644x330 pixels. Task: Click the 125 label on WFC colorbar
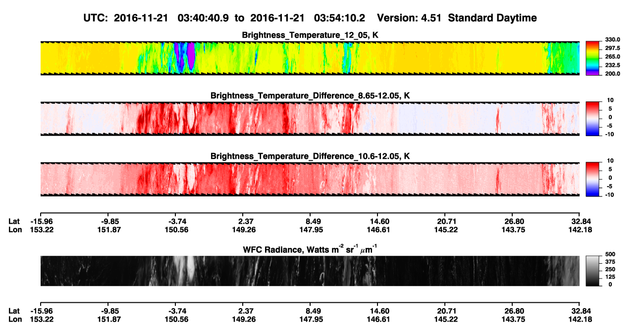tap(610, 277)
